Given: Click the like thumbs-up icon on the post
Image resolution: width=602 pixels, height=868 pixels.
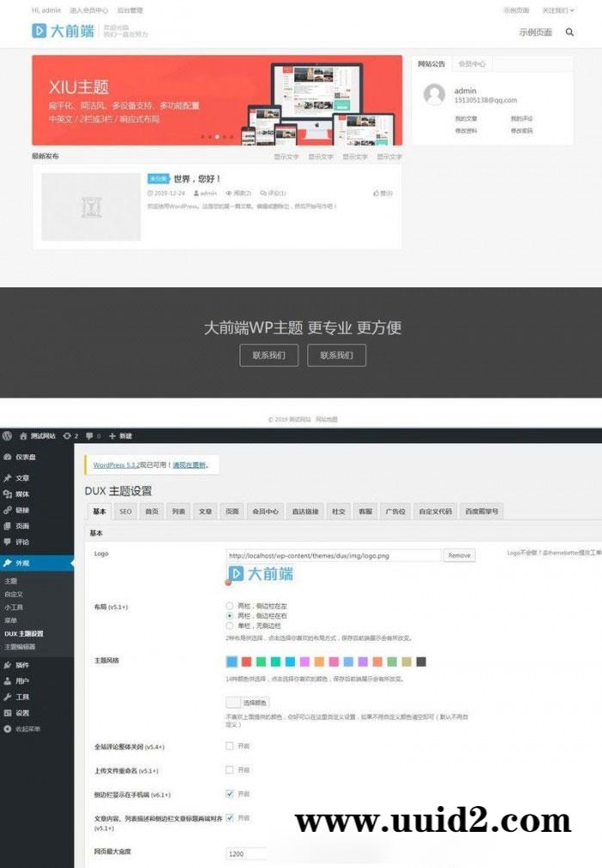Looking at the screenshot, I should pyautogui.click(x=376, y=194).
